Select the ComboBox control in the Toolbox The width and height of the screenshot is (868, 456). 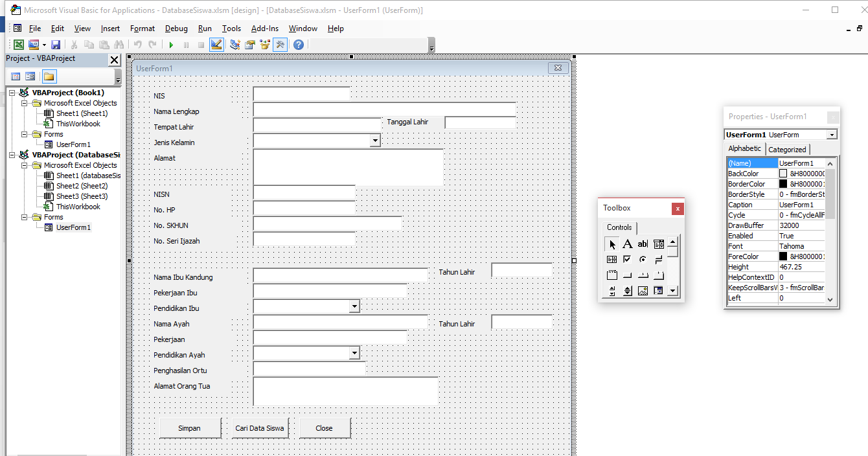pyautogui.click(x=658, y=244)
